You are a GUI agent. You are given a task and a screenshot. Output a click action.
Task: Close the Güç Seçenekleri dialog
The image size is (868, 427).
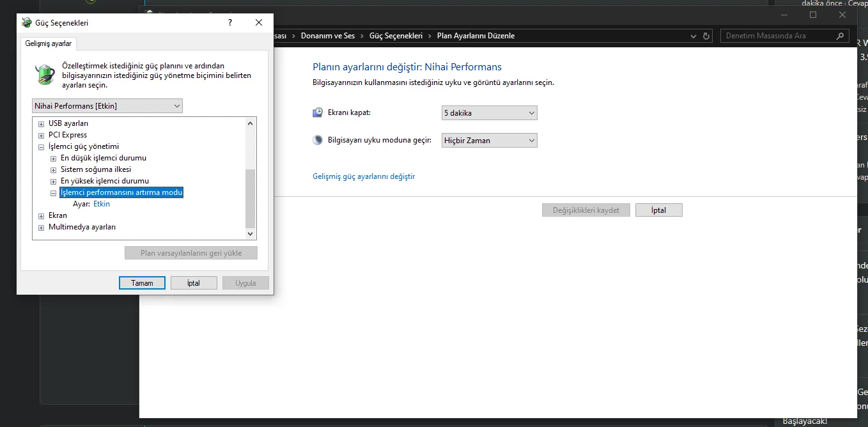(259, 22)
